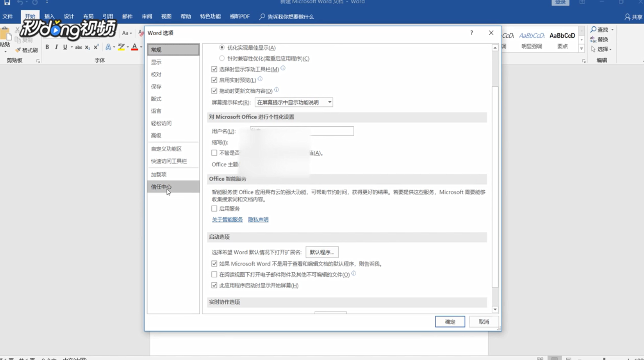Image resolution: width=644 pixels, height=360 pixels.
Task: Click the Bold formatting icon
Action: 47,47
